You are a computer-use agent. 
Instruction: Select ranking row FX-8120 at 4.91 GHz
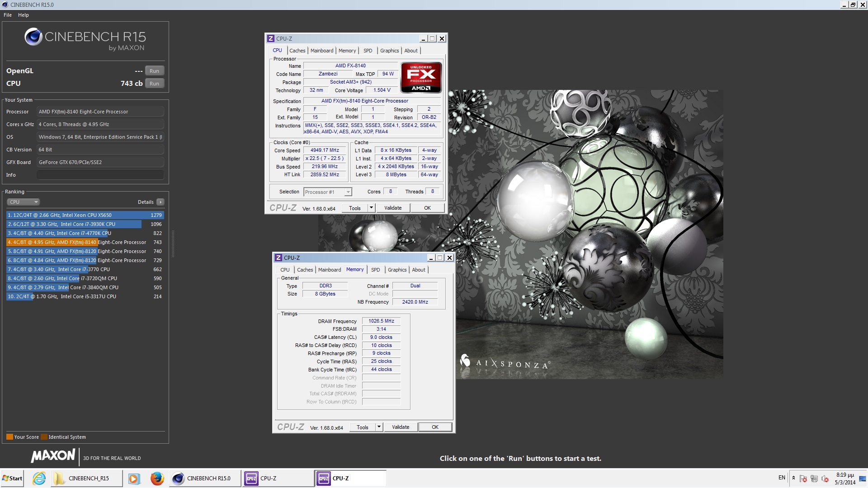(x=85, y=251)
